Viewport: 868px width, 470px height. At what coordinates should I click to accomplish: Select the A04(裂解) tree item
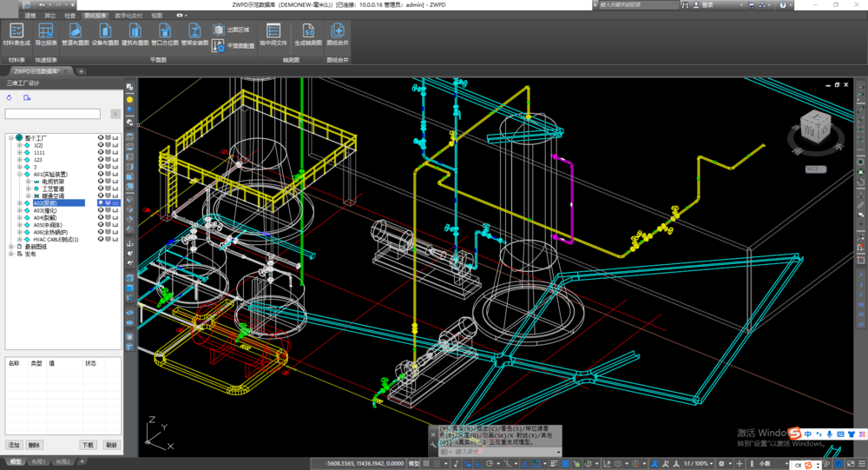pos(45,218)
